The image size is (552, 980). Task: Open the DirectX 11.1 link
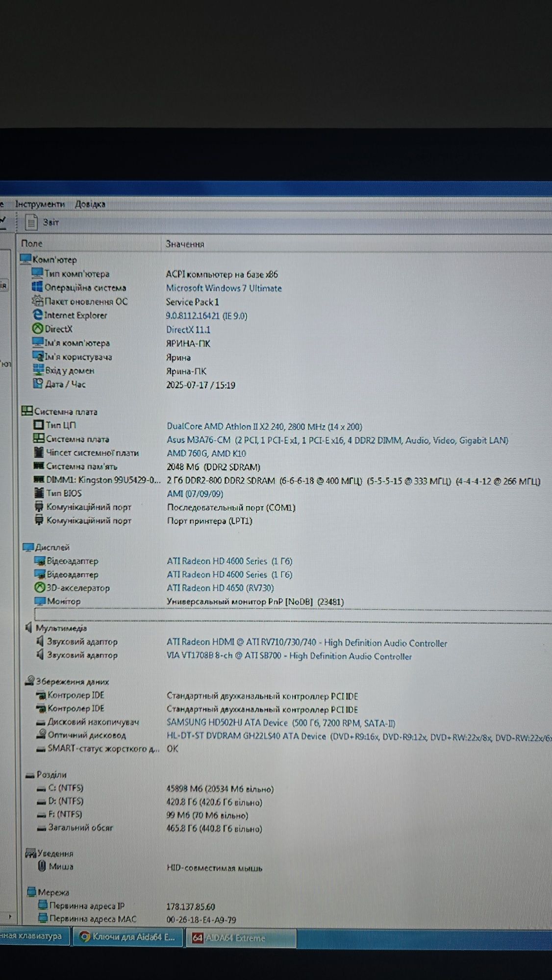(188, 330)
